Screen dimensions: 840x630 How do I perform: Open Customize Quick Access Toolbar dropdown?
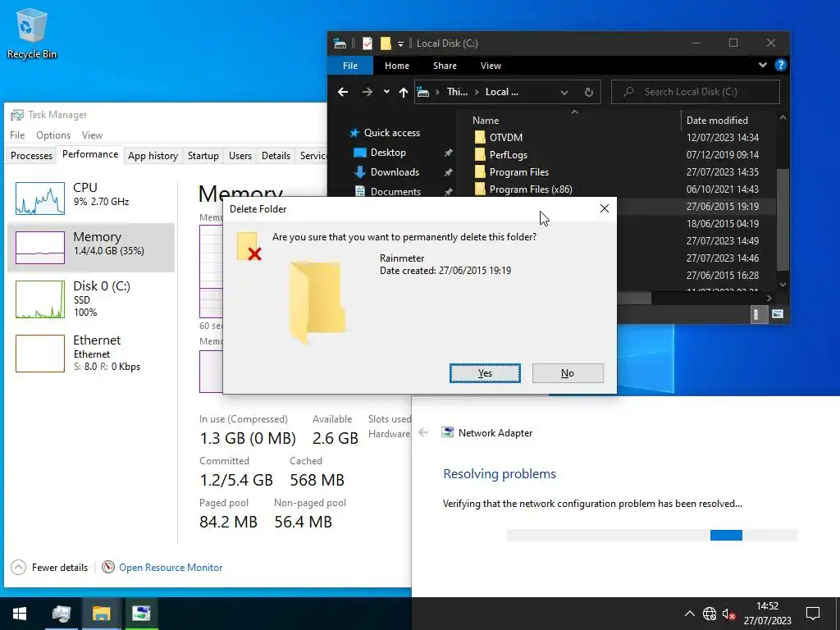pos(400,44)
